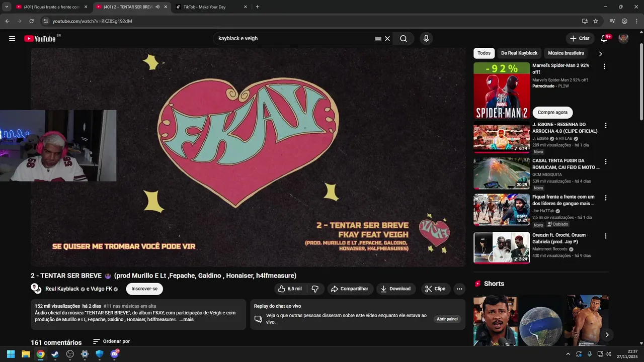
Task: Open options for CASAL TENTA FUGIR video
Action: tap(606, 162)
